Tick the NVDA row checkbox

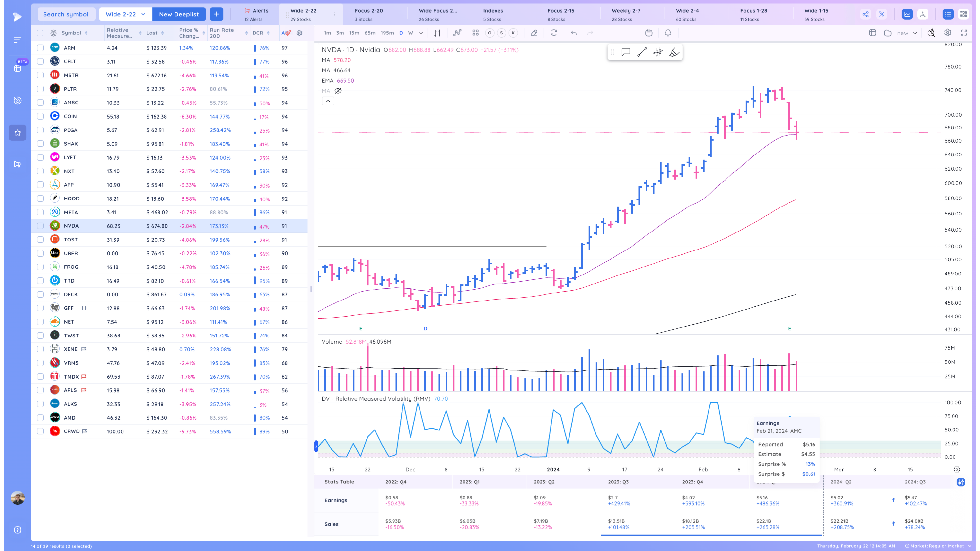pyautogui.click(x=40, y=226)
